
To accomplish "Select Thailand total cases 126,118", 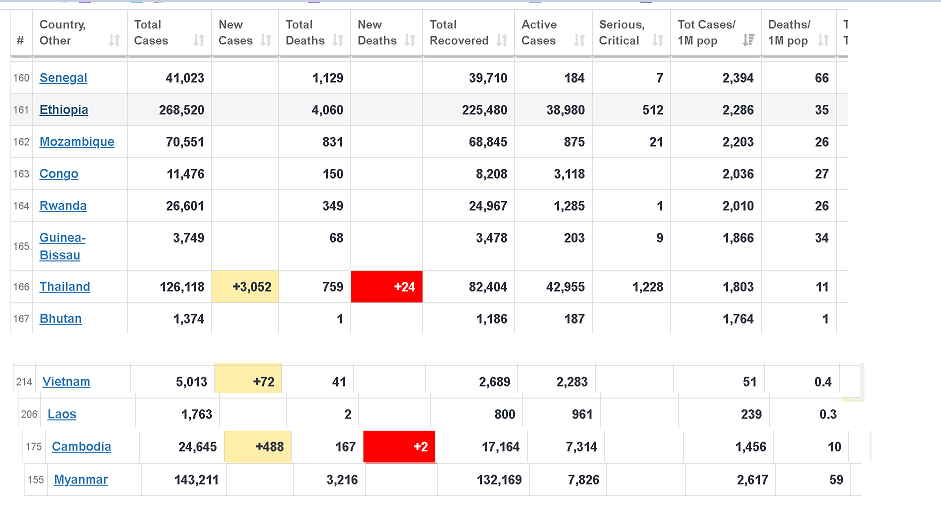I will [182, 287].
